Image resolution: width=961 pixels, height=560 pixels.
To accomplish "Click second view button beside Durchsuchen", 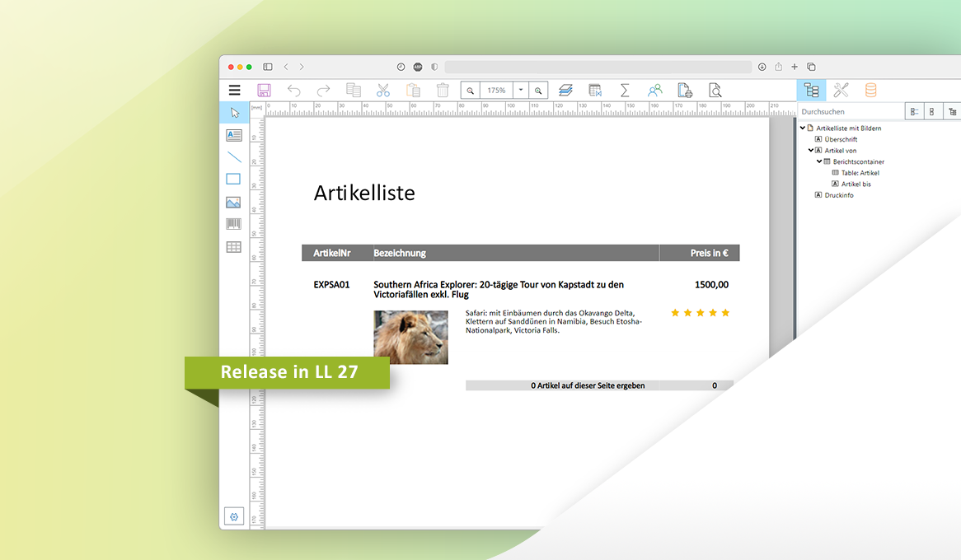I will click(932, 111).
